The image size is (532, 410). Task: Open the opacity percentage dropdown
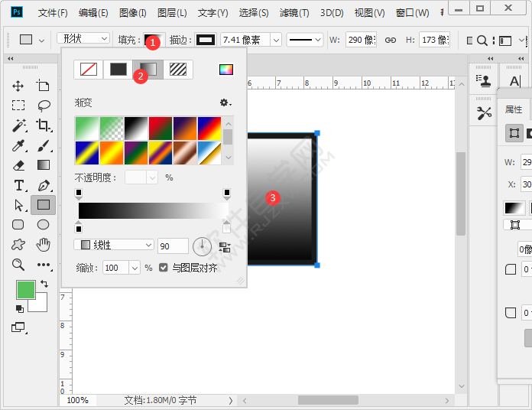coord(152,177)
